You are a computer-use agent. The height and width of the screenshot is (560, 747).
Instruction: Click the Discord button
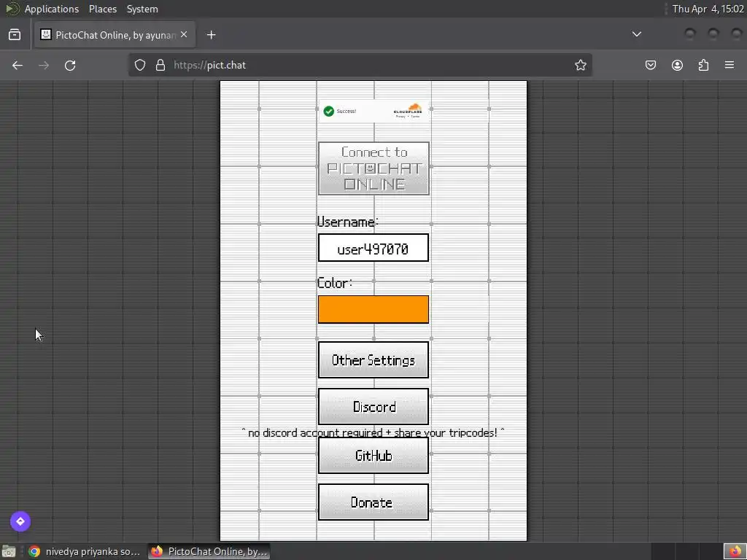pyautogui.click(x=373, y=406)
